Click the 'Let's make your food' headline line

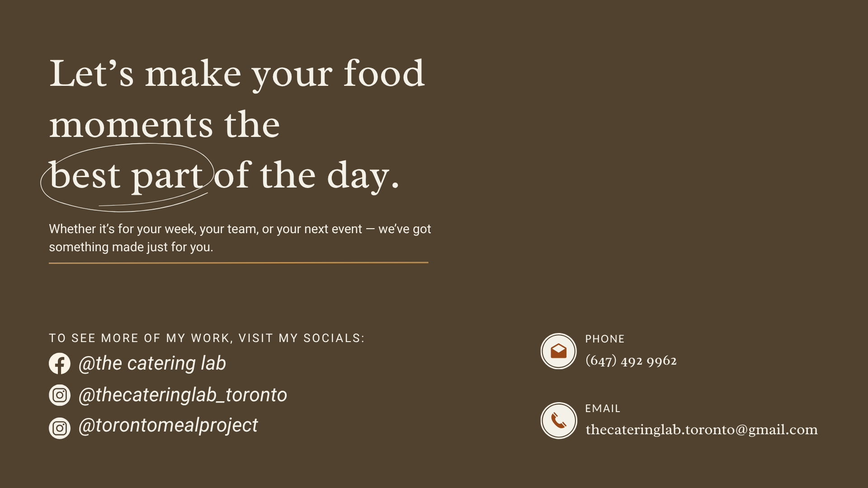pyautogui.click(x=237, y=74)
